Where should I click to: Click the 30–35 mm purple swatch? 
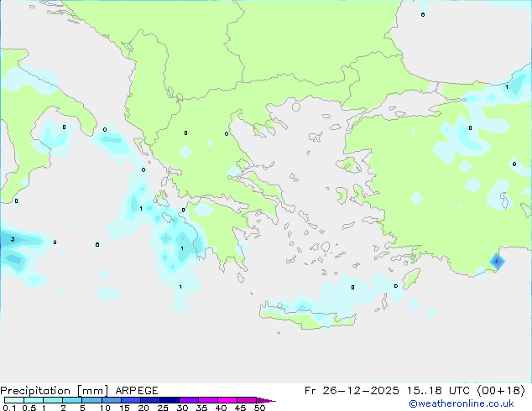[x=188, y=400]
